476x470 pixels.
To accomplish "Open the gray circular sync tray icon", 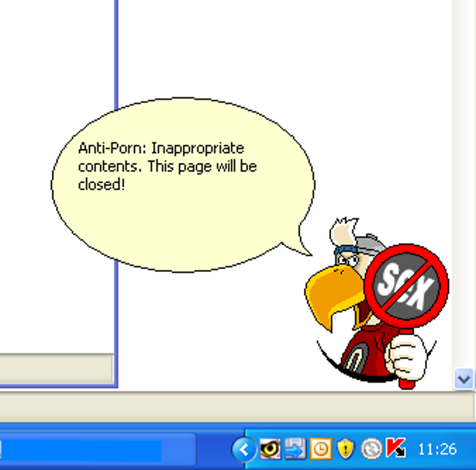I will (372, 449).
